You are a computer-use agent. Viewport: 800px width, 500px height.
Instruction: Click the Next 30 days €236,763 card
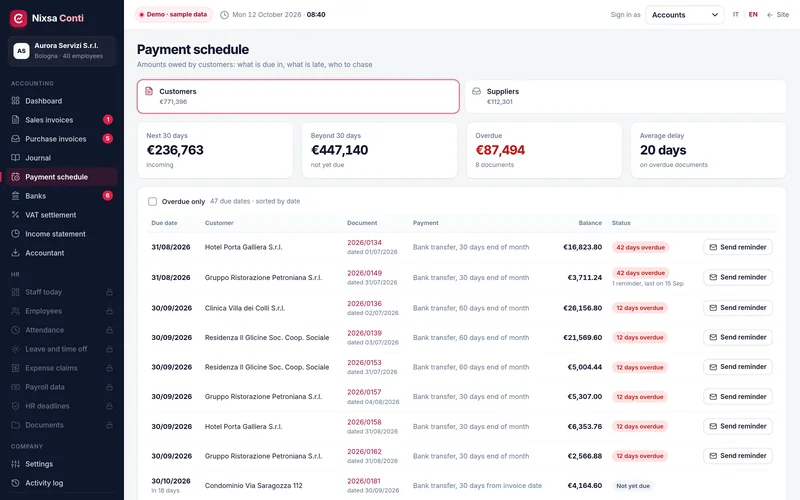tap(215, 150)
